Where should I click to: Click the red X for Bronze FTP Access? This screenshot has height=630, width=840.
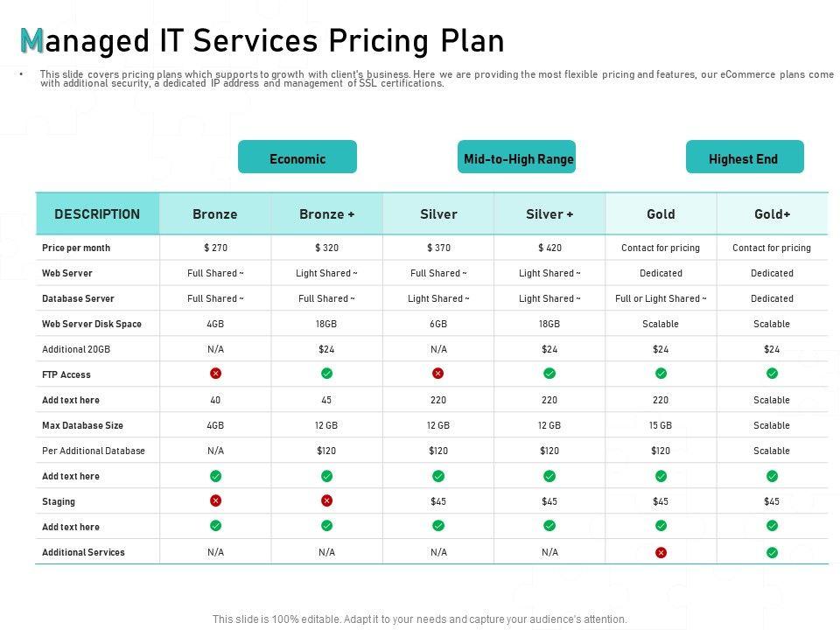point(216,374)
